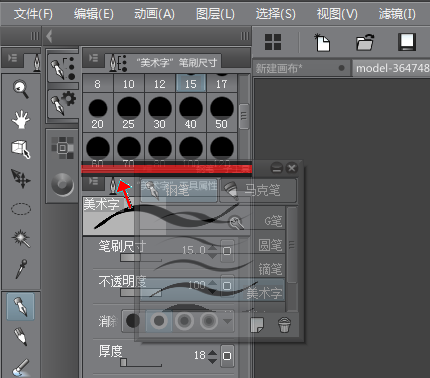Choose G笔 sub tool

212,218
